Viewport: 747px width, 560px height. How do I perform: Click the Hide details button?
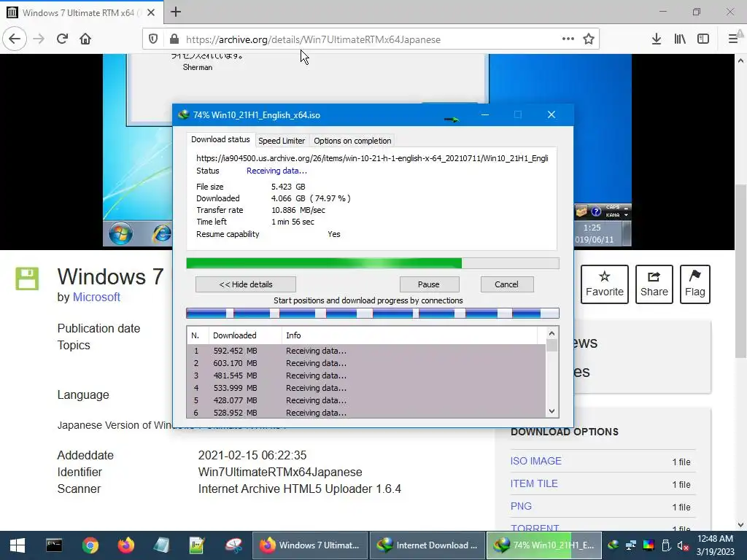[x=246, y=284]
